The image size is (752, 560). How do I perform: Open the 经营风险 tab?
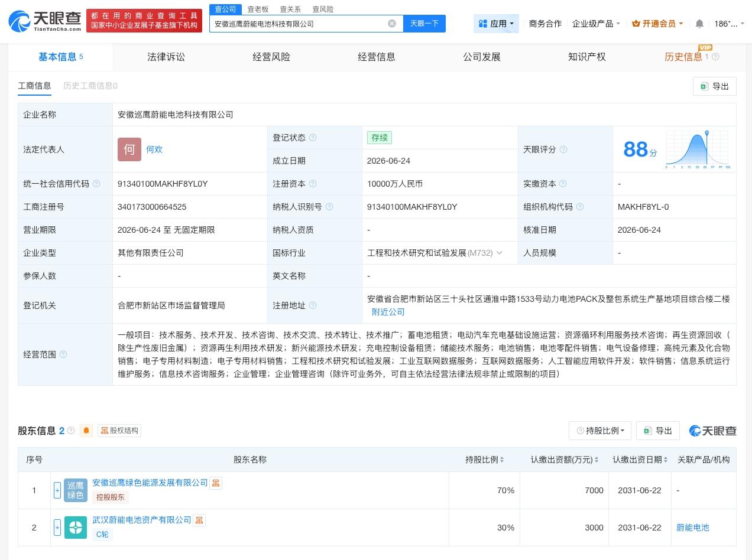[271, 57]
